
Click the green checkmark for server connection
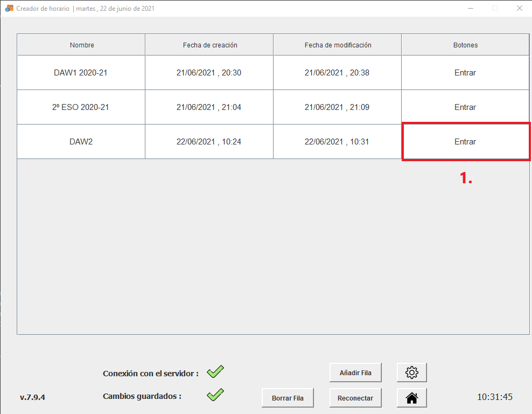coord(215,371)
